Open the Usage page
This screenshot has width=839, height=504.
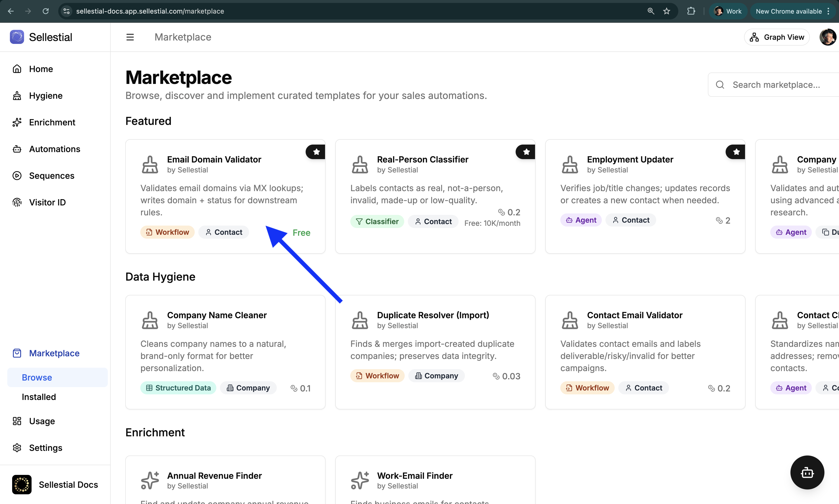point(42,421)
